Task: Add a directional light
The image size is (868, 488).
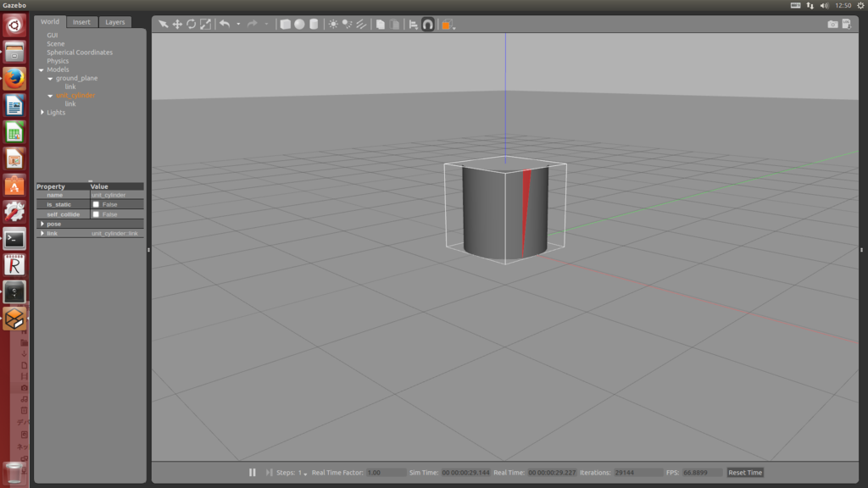Action: point(361,24)
